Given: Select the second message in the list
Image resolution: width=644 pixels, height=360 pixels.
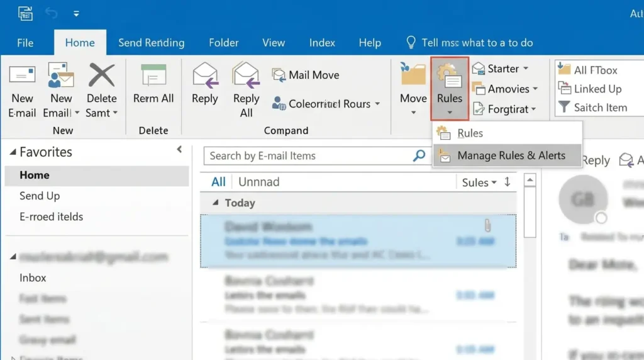Looking at the screenshot, I should coord(358,295).
